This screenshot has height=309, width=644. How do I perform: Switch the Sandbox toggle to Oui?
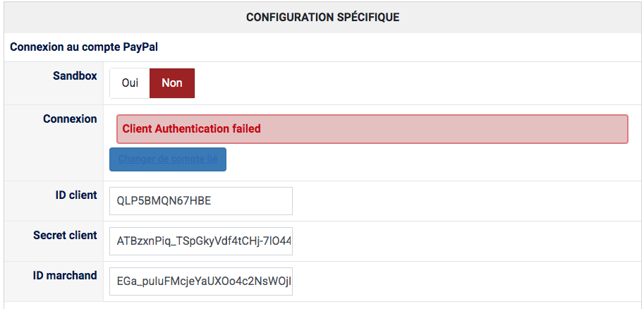pos(130,83)
